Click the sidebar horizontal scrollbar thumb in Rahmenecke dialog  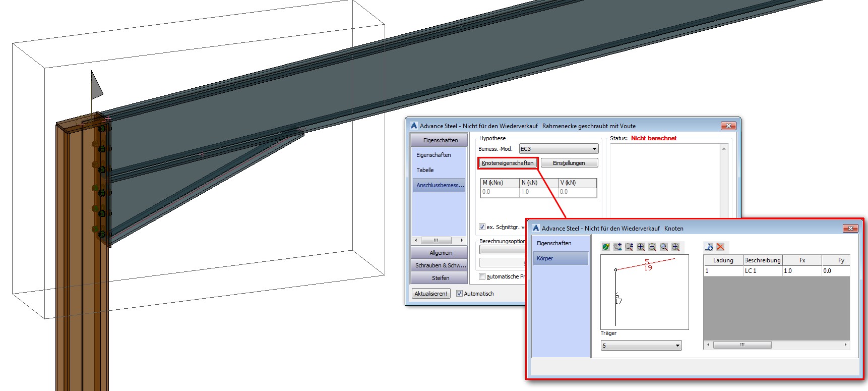(436, 240)
